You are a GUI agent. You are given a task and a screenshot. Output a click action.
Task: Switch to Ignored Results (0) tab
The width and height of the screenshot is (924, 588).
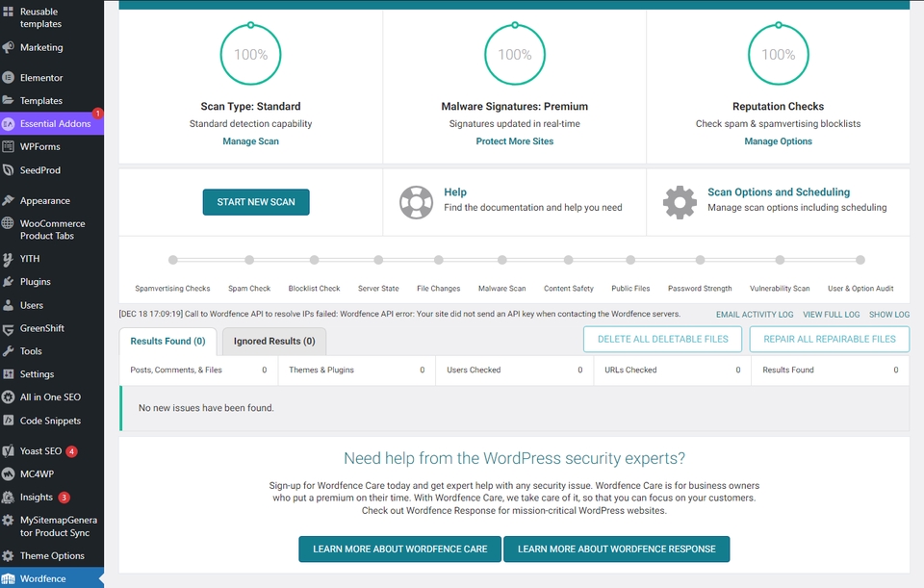click(x=274, y=341)
